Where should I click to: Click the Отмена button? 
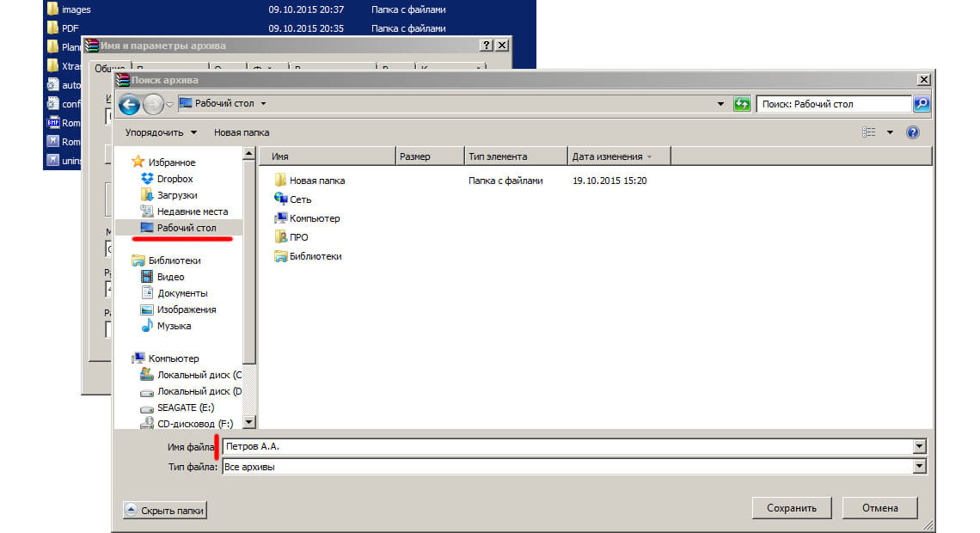880,508
